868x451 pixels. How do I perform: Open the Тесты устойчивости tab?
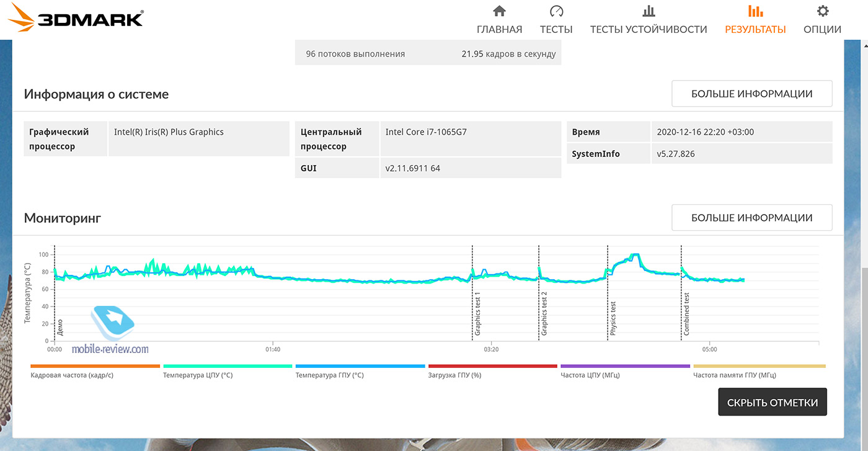(x=649, y=29)
